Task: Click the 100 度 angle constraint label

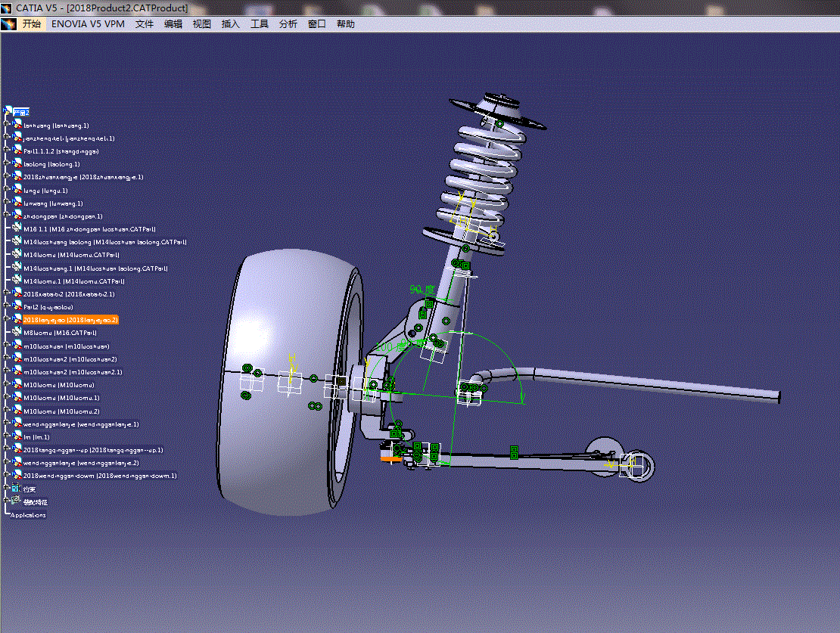Action: [x=391, y=346]
